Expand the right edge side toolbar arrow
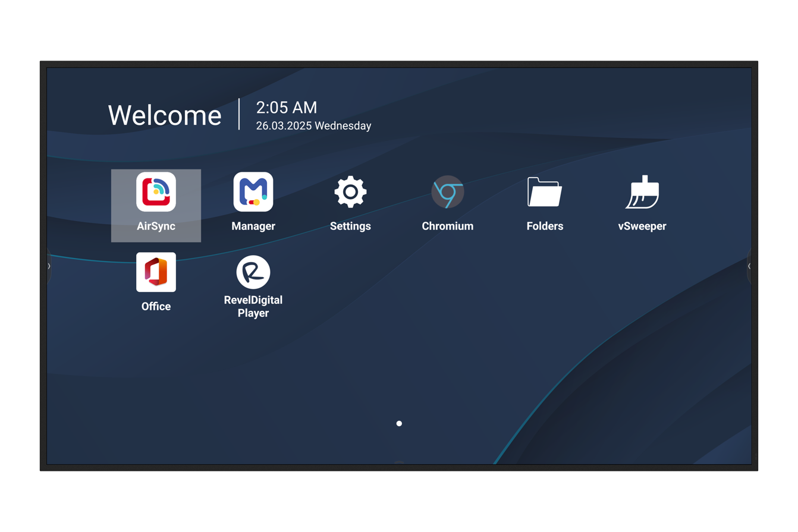Screen dimensions: 798x532 tap(749, 266)
